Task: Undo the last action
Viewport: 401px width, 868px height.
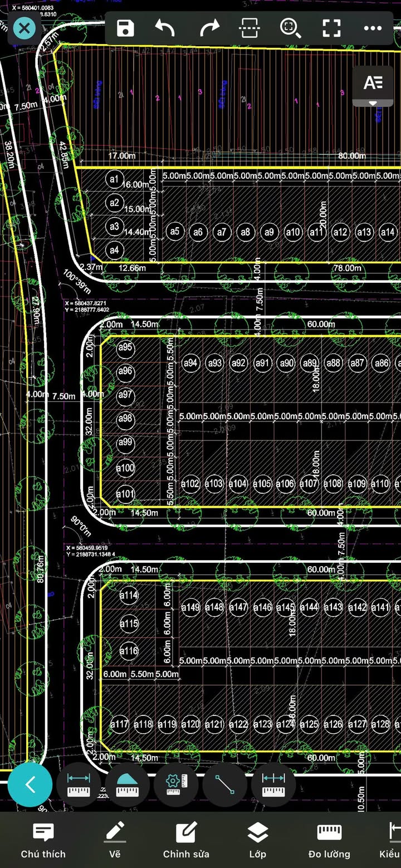Action: point(165,28)
